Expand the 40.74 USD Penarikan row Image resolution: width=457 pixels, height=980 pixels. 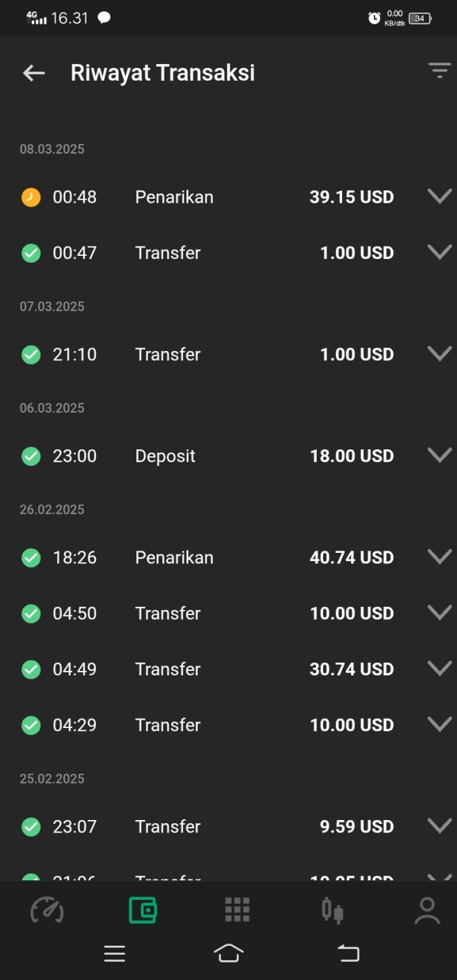pos(439,557)
